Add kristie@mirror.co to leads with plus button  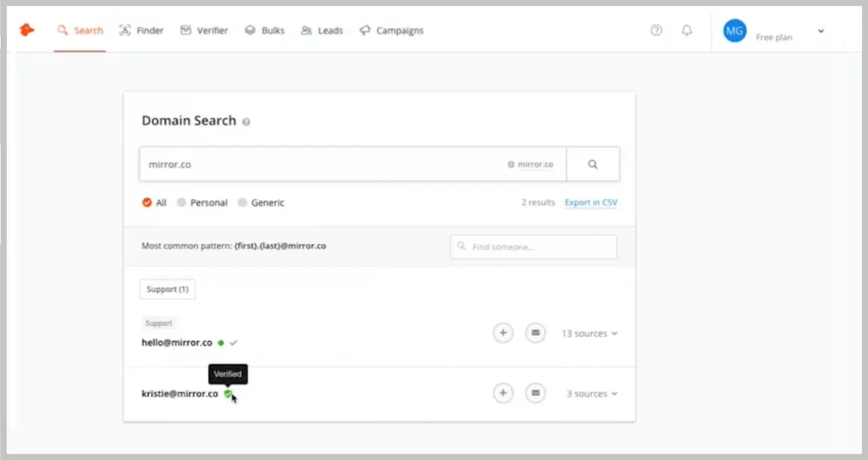tap(503, 393)
